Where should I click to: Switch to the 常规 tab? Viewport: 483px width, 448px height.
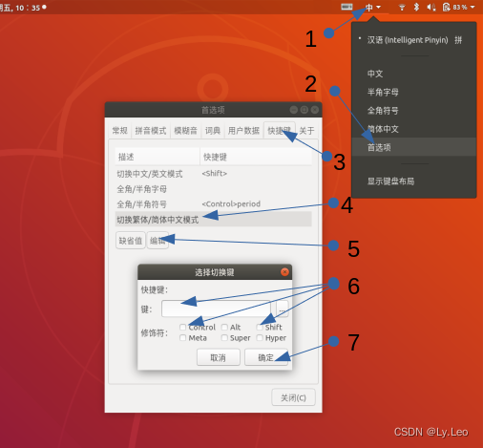click(x=120, y=131)
